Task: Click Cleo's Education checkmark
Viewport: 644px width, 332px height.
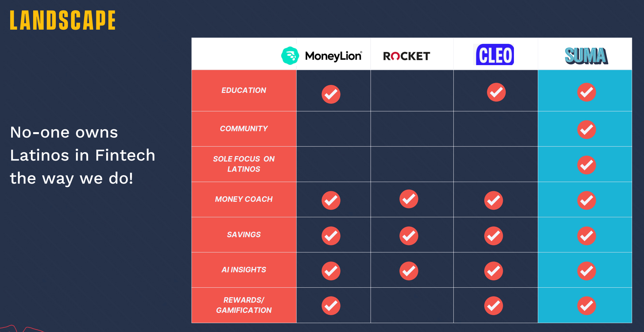Action: coord(496,92)
